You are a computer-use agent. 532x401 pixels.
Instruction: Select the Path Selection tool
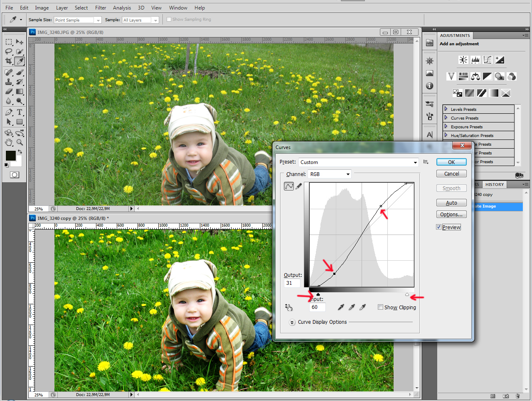click(x=9, y=122)
